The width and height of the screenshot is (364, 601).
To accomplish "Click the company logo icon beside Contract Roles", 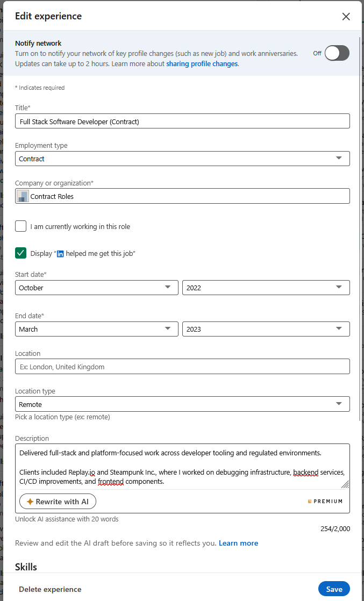I will click(x=23, y=196).
